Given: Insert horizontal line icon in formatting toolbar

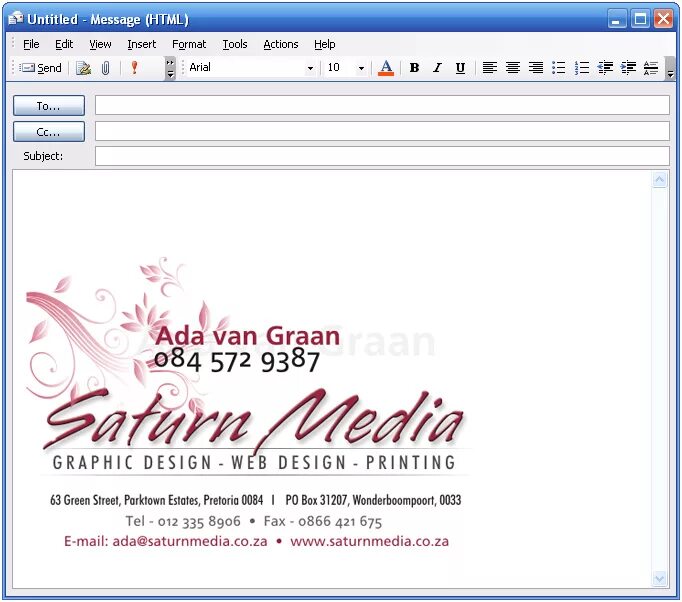Looking at the screenshot, I should point(651,68).
